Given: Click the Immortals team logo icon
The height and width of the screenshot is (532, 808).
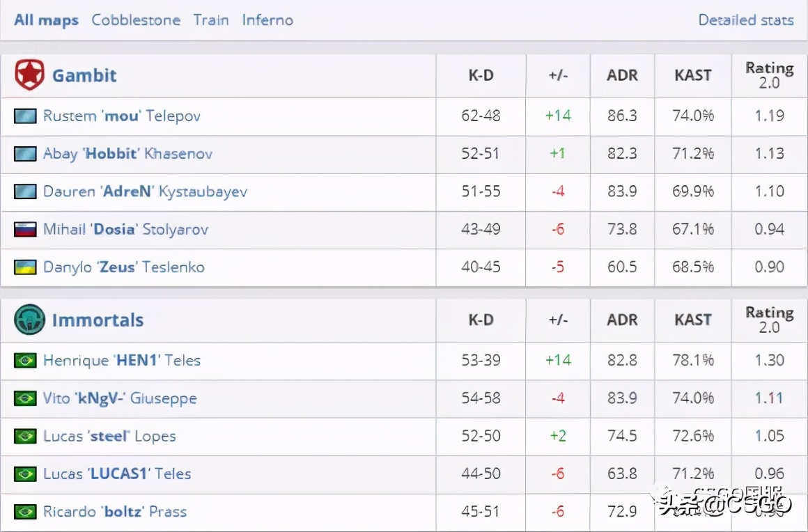Looking at the screenshot, I should click(x=29, y=320).
